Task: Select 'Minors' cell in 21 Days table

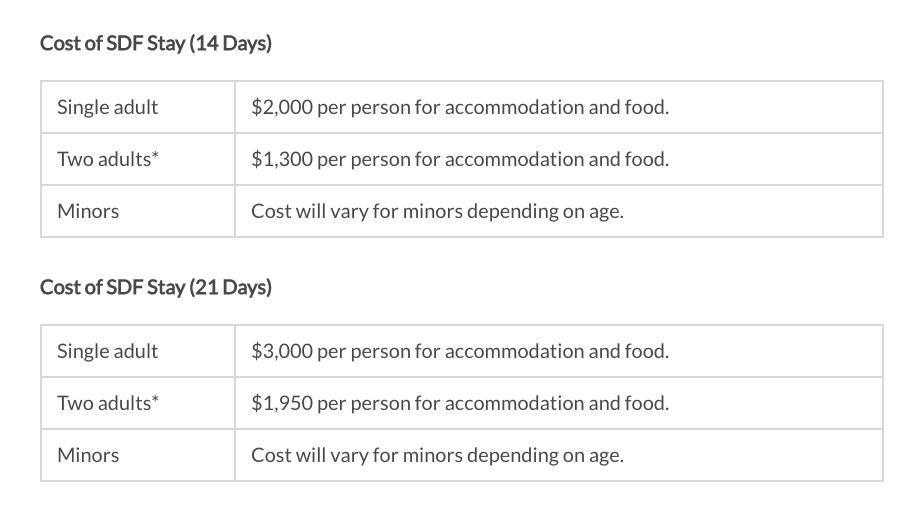Action: point(88,455)
